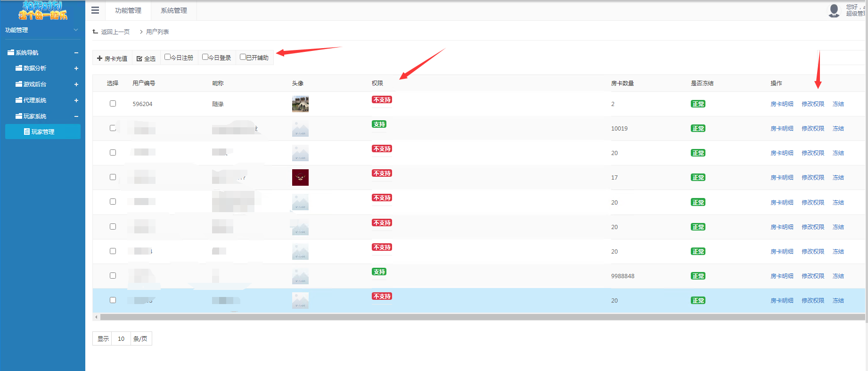Toggle the 今日登录 checkbox
This screenshot has height=371, width=868.
coord(205,57)
